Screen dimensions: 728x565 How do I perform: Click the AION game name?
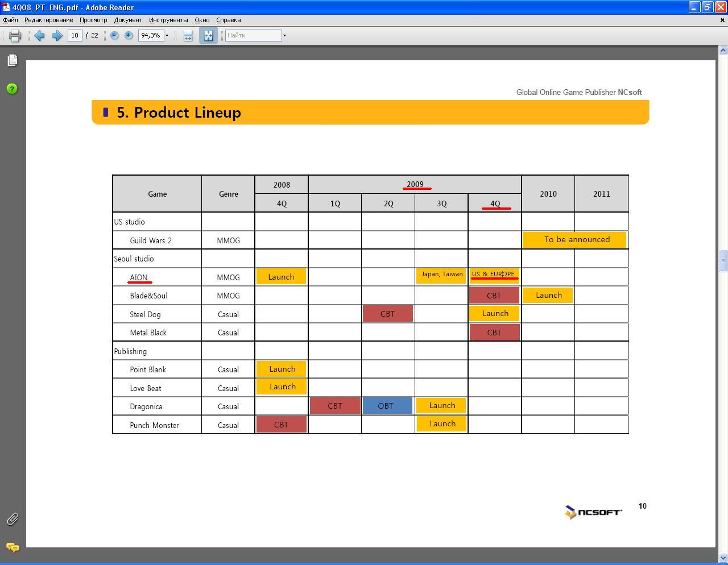139,277
